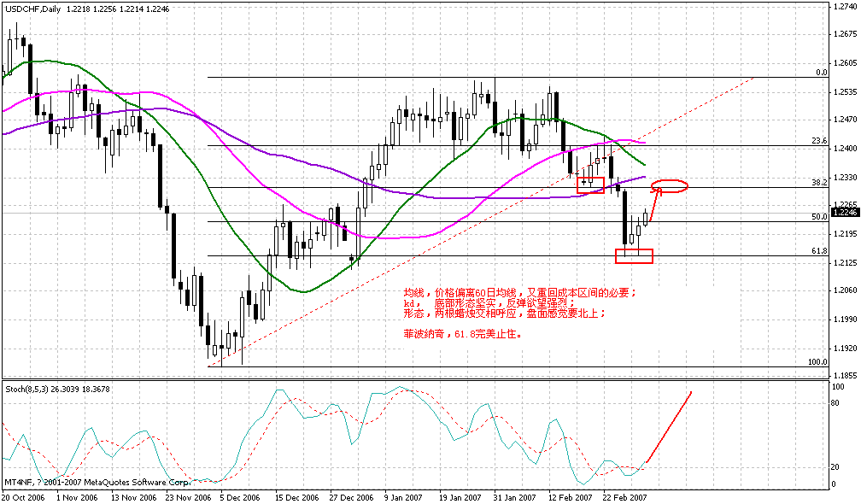Click the red ellipse annotation near resistance
The image size is (861, 504).
tap(671, 187)
